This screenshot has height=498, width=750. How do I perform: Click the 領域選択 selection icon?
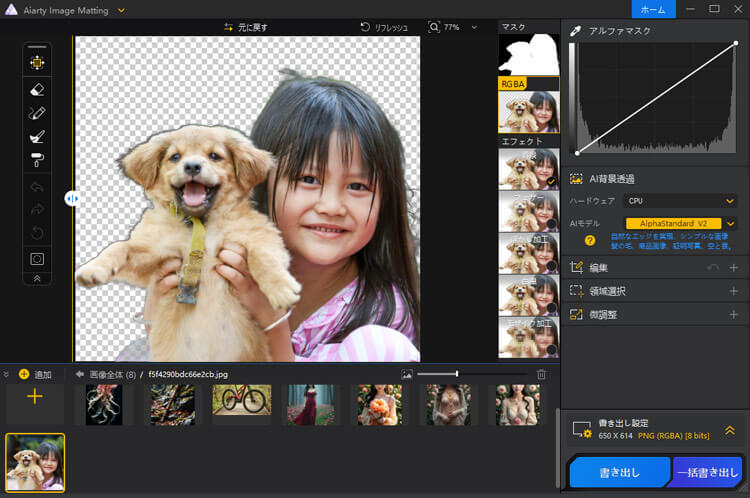click(x=576, y=291)
